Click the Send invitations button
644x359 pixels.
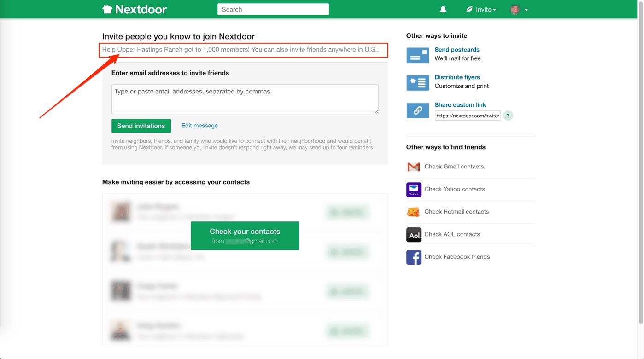point(141,126)
